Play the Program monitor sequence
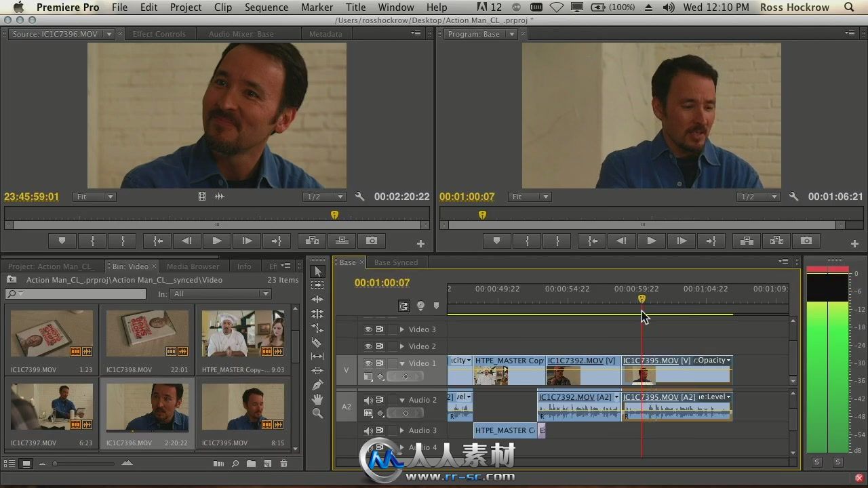The height and width of the screenshot is (488, 868). pyautogui.click(x=651, y=241)
